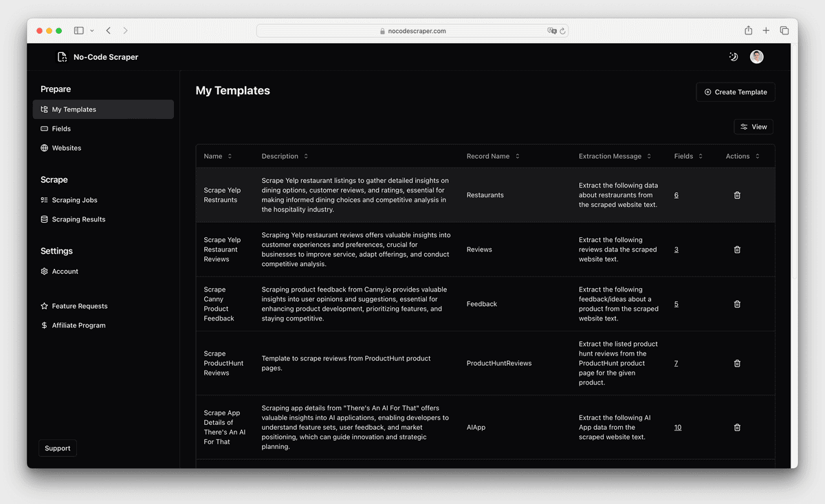Screen dimensions: 825x504
Task: Click trash icon for ProductHuntReviews row
Action: point(737,363)
